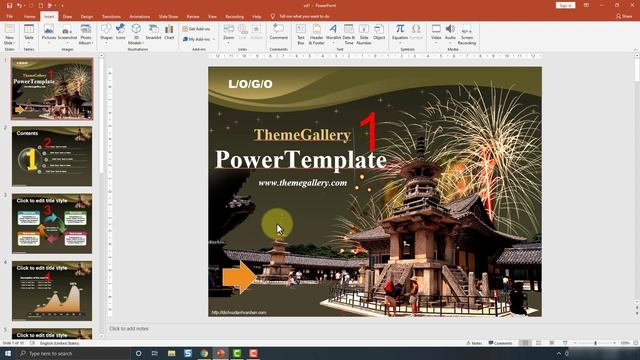Screen dimensions: 640x360
Task: Toggle the Comments pane in status bar
Action: pos(500,343)
